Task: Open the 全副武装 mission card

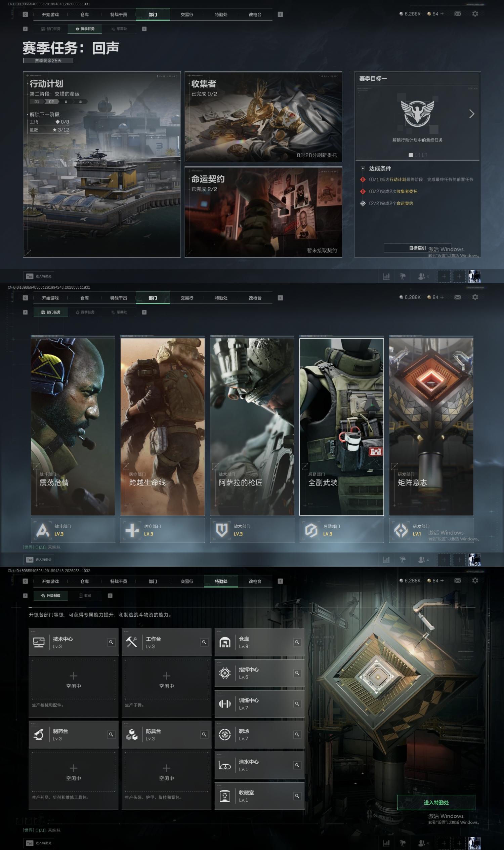Action: tap(342, 427)
